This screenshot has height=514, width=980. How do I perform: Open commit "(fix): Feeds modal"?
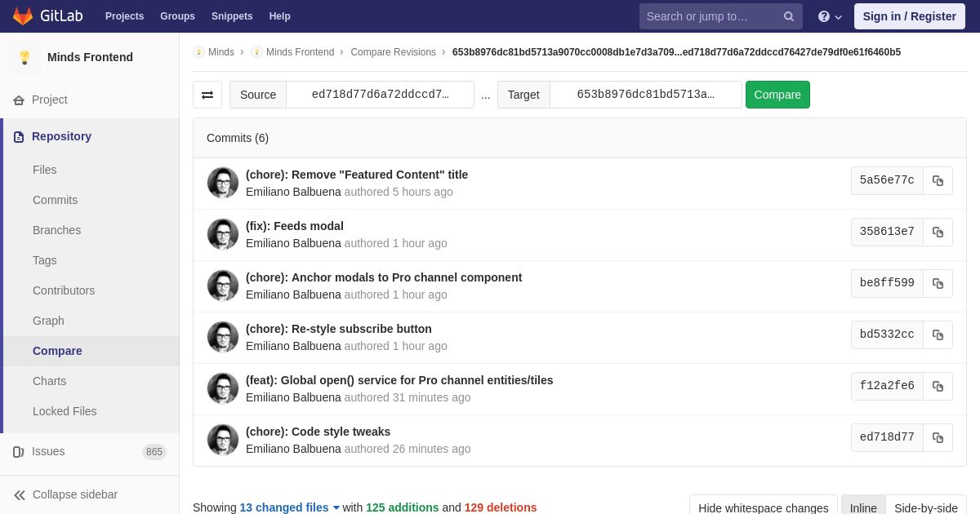tap(295, 226)
